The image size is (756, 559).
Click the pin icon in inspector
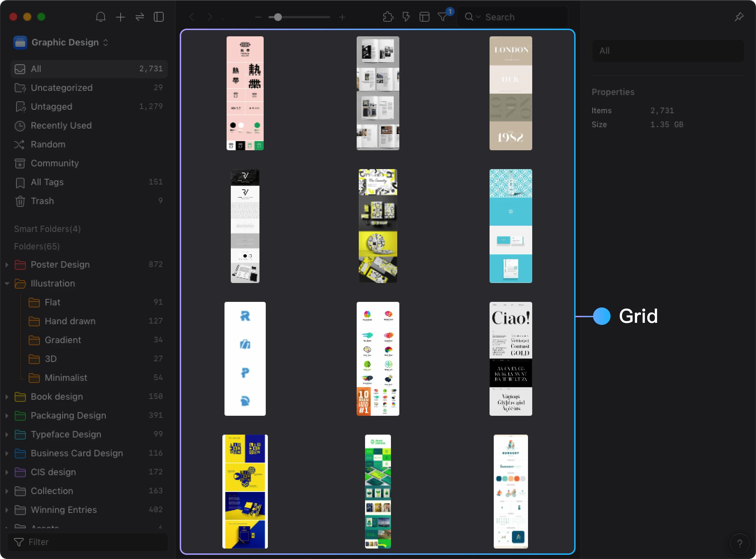739,17
